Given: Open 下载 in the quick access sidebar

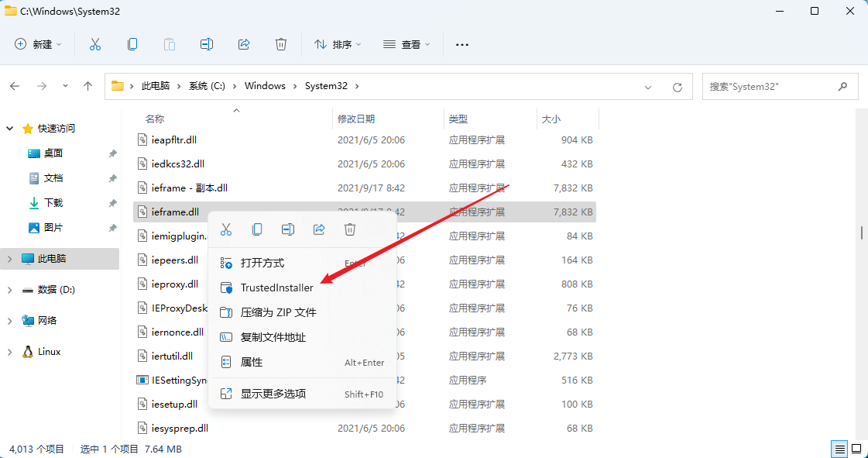Looking at the screenshot, I should (53, 203).
